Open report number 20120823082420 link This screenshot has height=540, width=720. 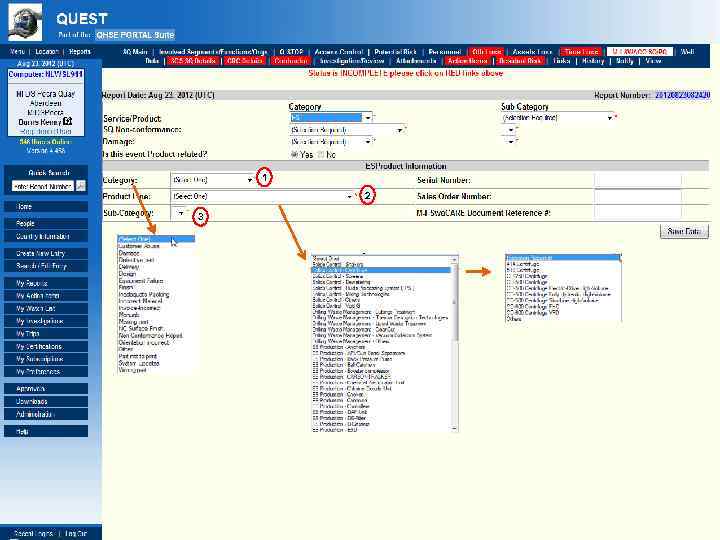682,95
